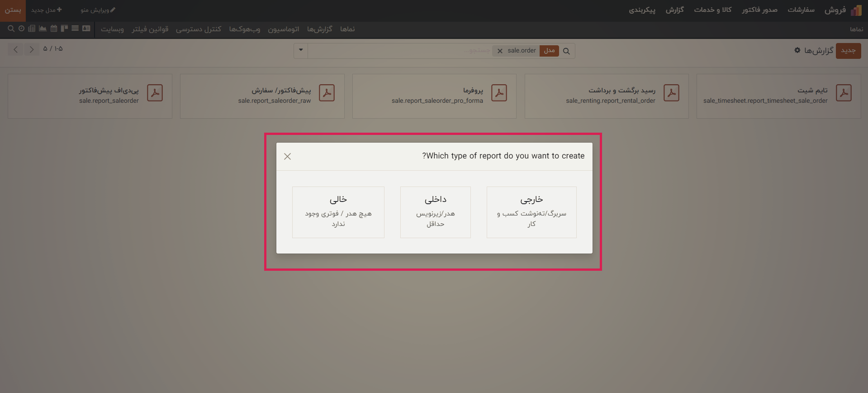The height and width of the screenshot is (393, 868).
Task: Click the بستن (close) Studio button
Action: 13,10
